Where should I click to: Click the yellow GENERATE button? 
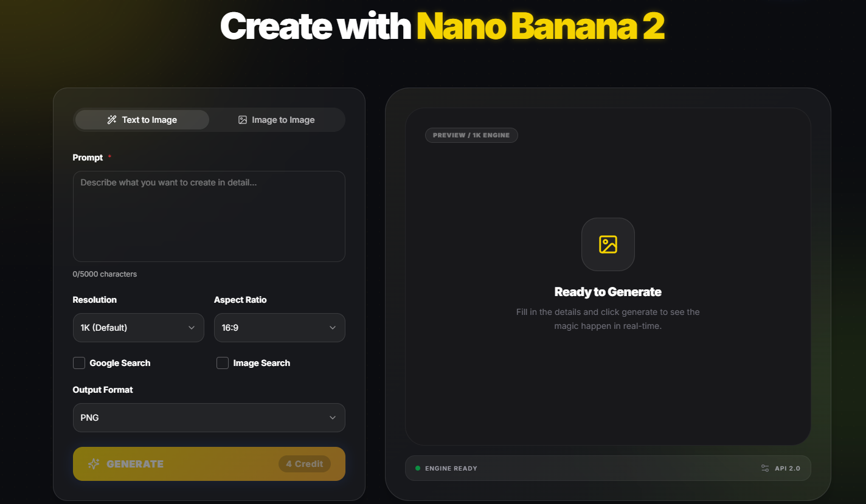coord(209,464)
